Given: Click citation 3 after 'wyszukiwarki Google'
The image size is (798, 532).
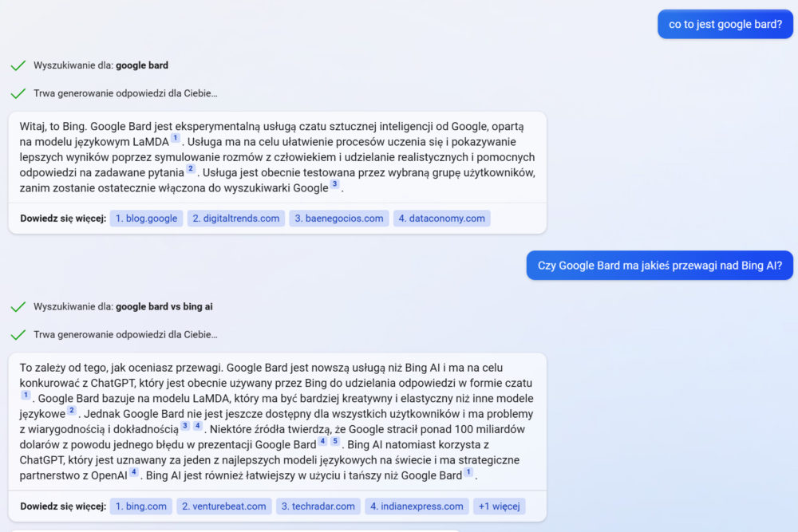Looking at the screenshot, I should pos(334,183).
